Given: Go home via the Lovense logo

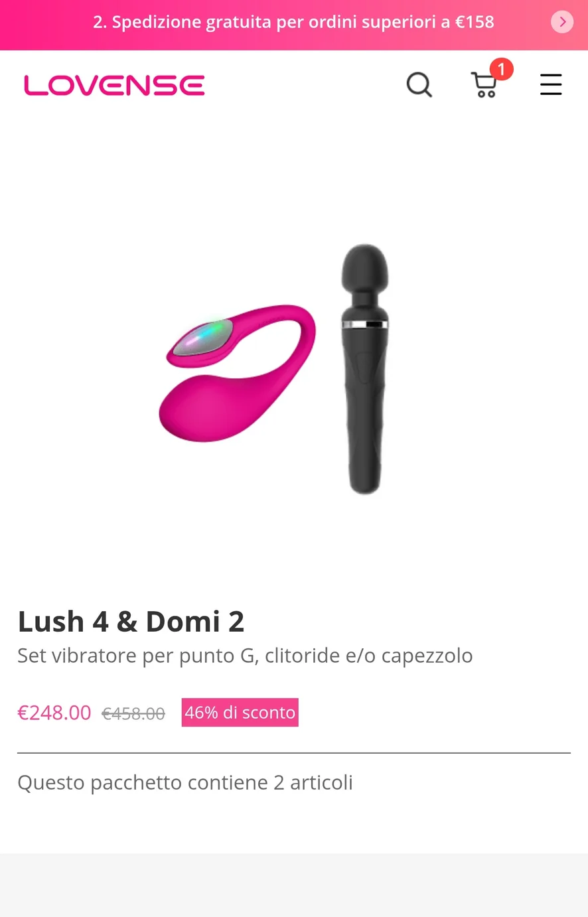Looking at the screenshot, I should 114,85.
